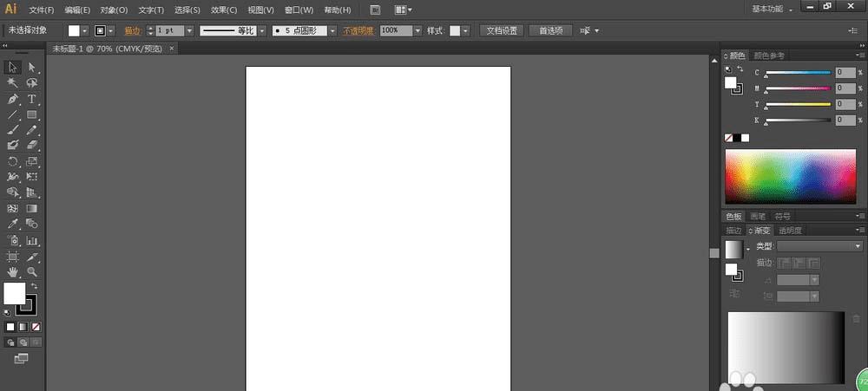The image size is (868, 391).
Task: Click the 文档设置 button
Action: click(x=501, y=30)
